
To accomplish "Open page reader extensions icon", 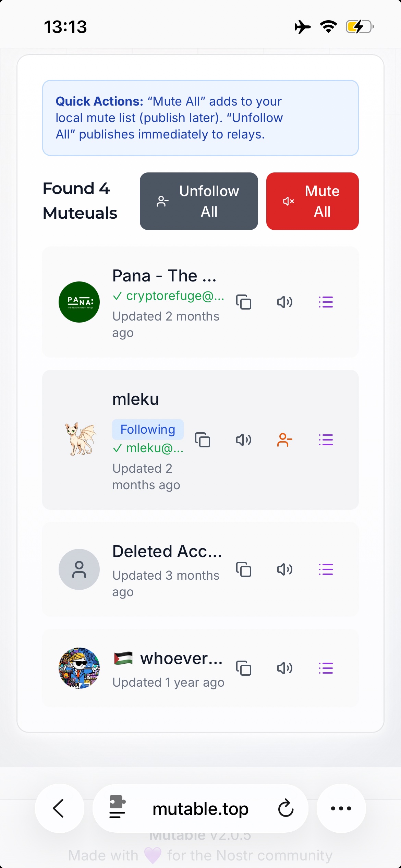I will coord(117,807).
